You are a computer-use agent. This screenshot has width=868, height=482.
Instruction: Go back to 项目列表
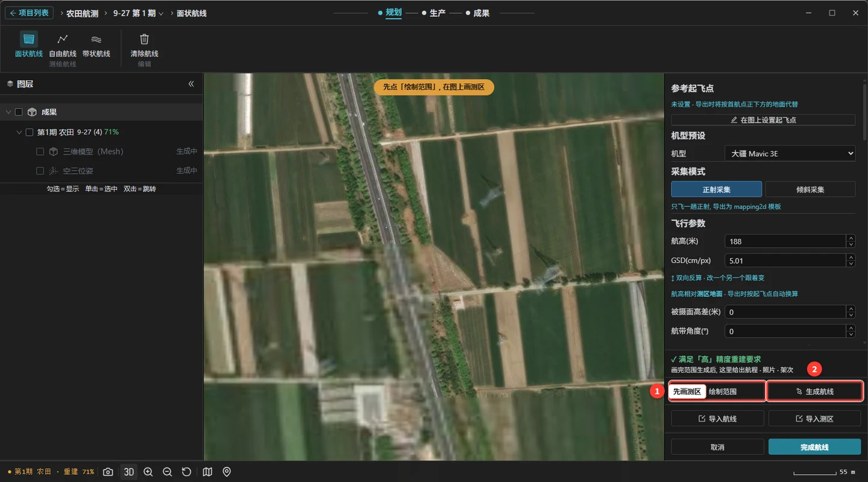coord(29,13)
